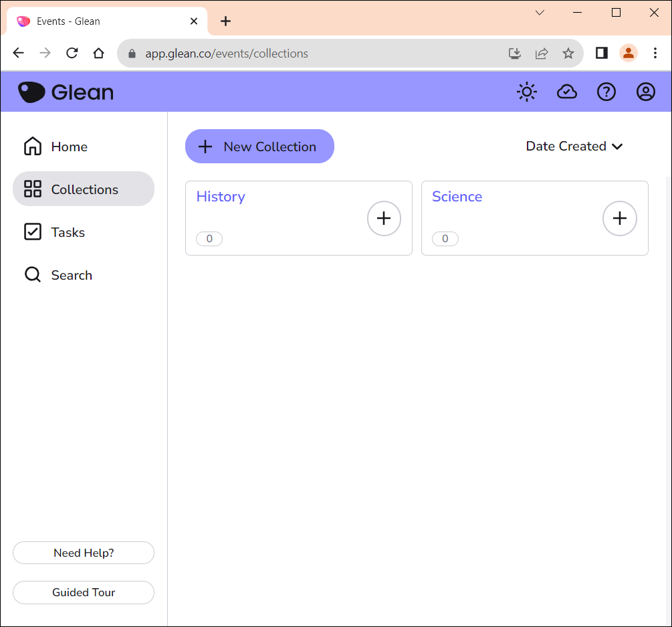
Task: Open Chrome's three-dot menu
Action: pos(655,54)
